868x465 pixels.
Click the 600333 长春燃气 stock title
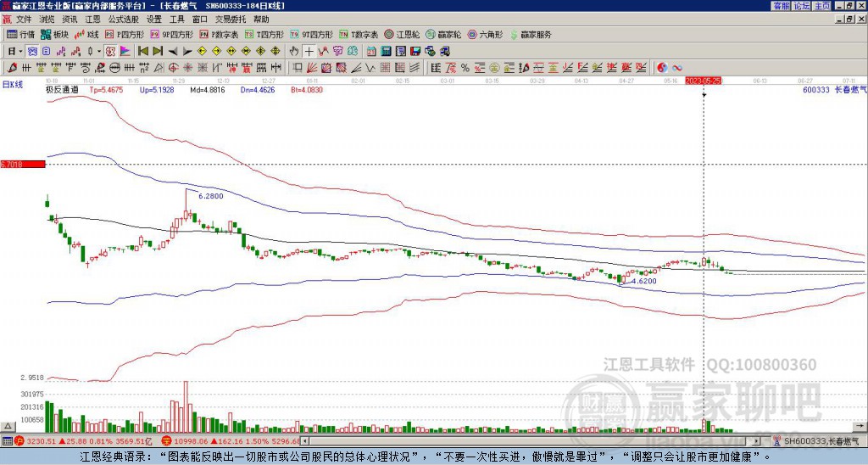pos(835,89)
